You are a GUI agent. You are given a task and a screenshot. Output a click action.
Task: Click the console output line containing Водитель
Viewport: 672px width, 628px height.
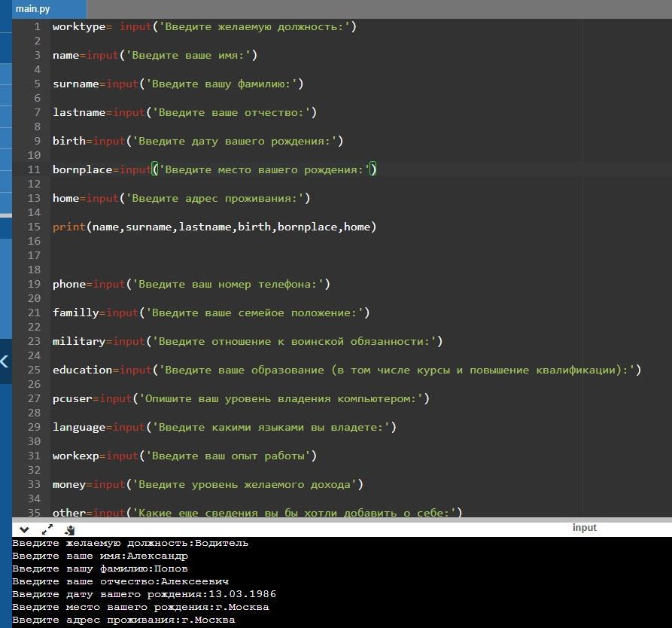point(129,543)
